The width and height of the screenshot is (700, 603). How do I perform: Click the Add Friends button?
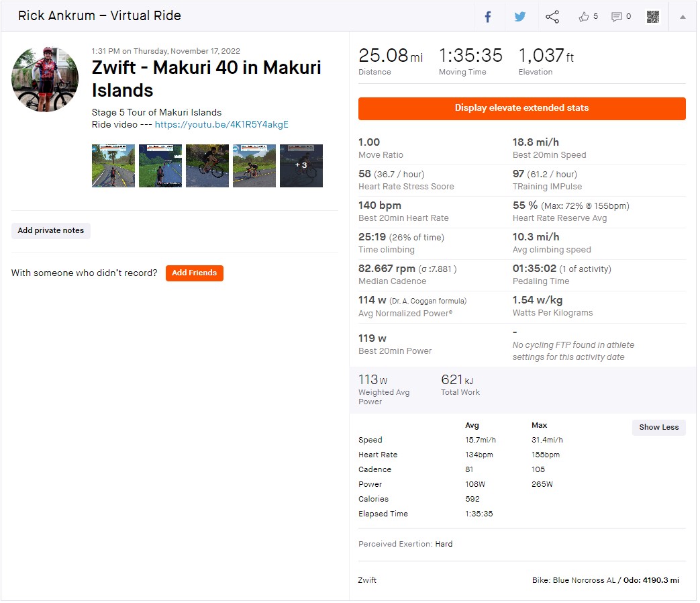pos(195,274)
